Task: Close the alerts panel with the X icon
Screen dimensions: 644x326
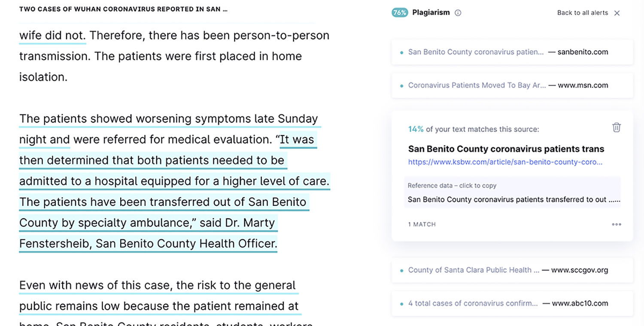Action: 617,13
